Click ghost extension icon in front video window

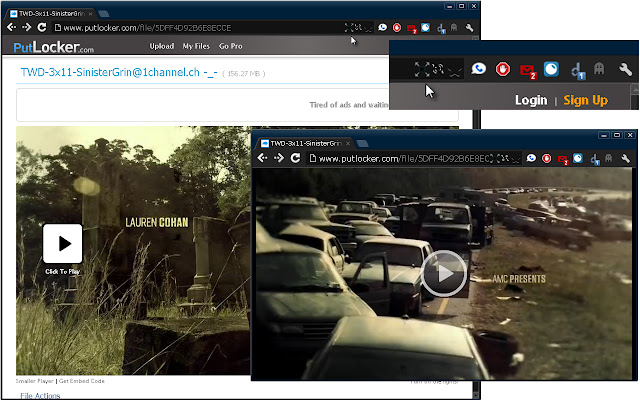point(608,158)
